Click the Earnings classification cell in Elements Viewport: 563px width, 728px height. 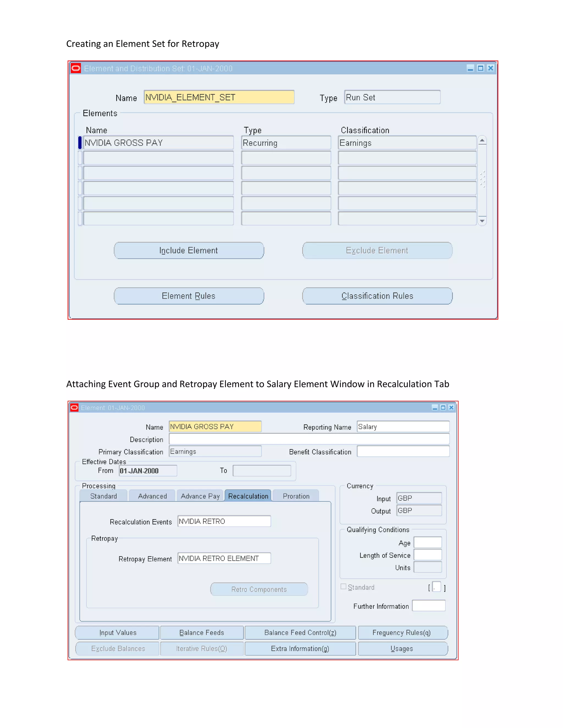[407, 143]
